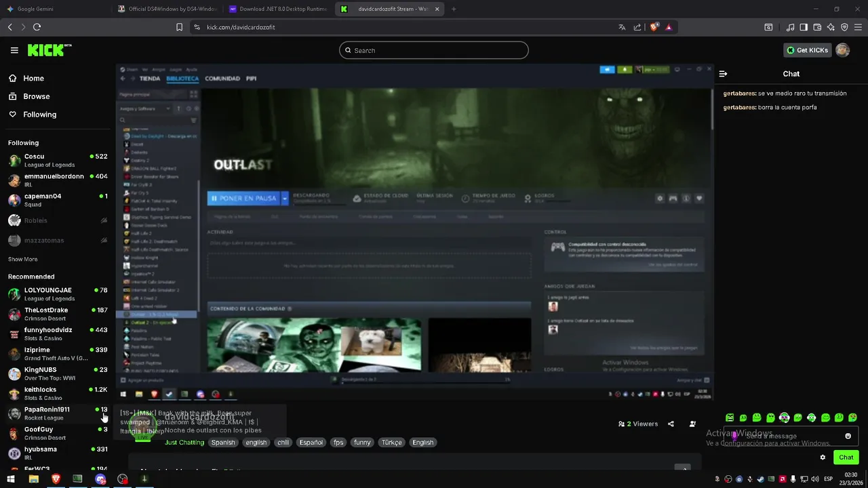The width and height of the screenshot is (868, 488).
Task: Open capeman04 channel in sidebar
Action: click(x=58, y=200)
